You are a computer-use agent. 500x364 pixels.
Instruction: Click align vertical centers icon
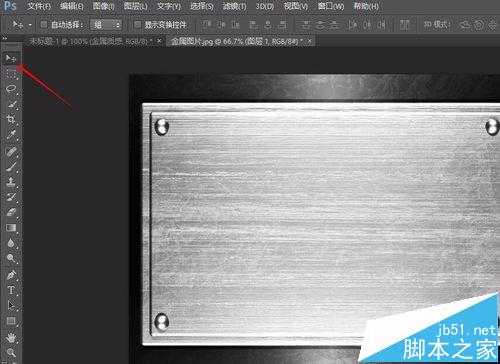coord(221,24)
